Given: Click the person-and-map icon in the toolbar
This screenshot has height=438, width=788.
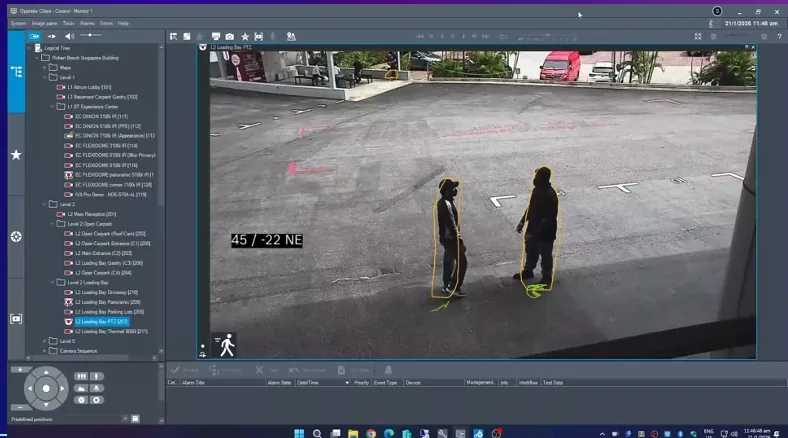Looking at the screenshot, I should tap(291, 37).
